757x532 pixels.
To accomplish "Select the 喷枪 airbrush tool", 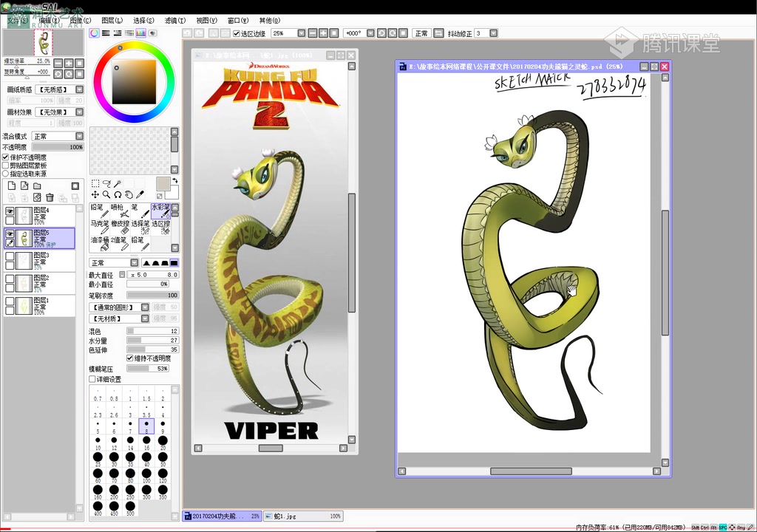I will pyautogui.click(x=120, y=211).
